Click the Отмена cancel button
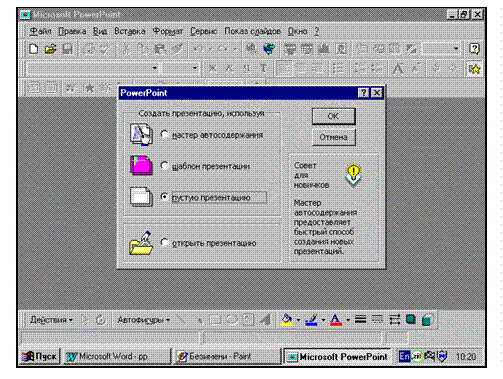This screenshot has width=503, height=379. tap(333, 137)
